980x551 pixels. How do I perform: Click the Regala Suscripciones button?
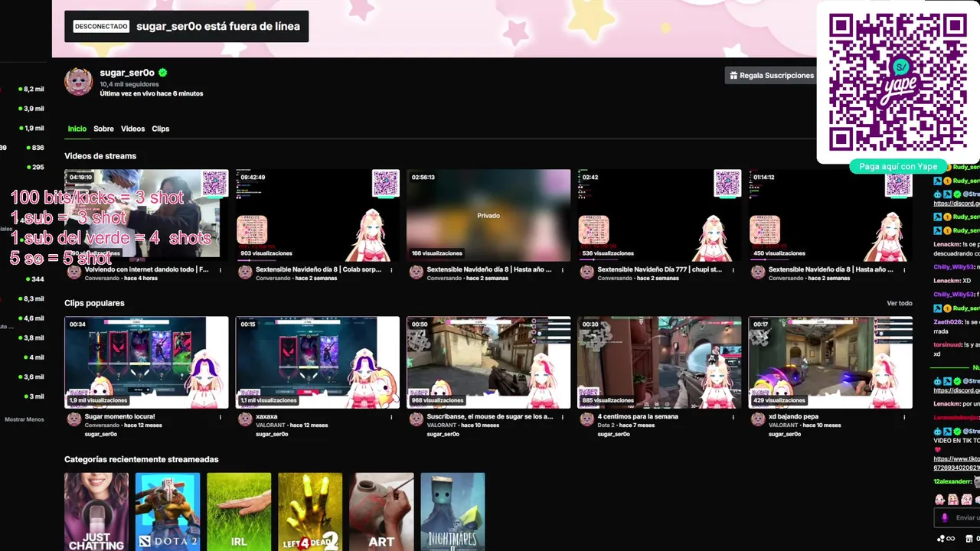click(771, 75)
